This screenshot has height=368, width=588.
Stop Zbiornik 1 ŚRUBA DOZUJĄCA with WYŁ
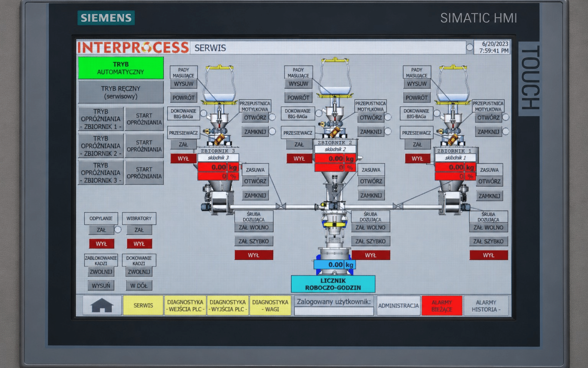488,255
